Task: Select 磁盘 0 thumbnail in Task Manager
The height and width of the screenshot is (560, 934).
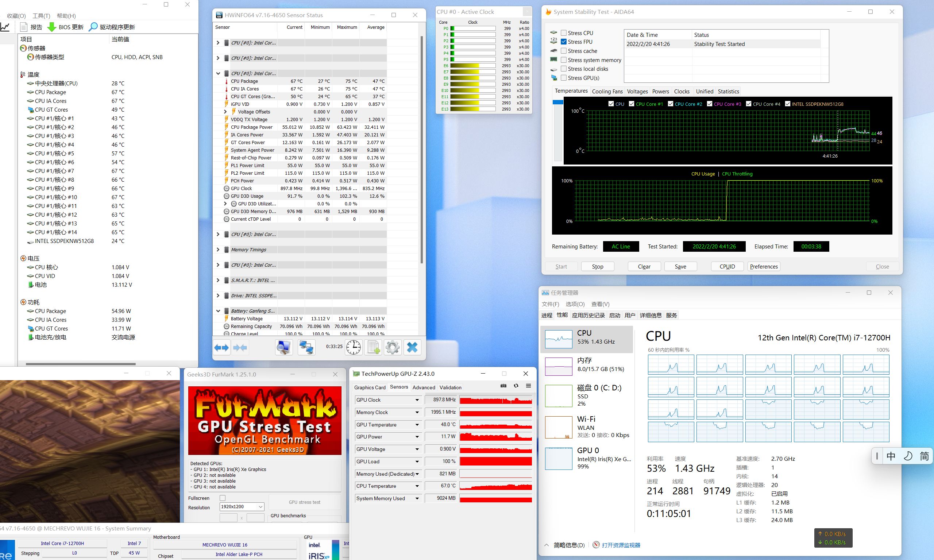Action: pos(559,395)
